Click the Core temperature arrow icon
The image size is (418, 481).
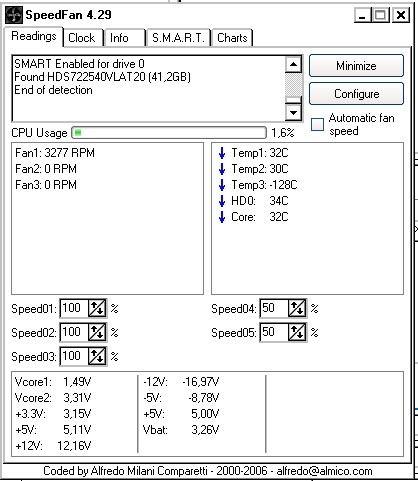point(222,217)
